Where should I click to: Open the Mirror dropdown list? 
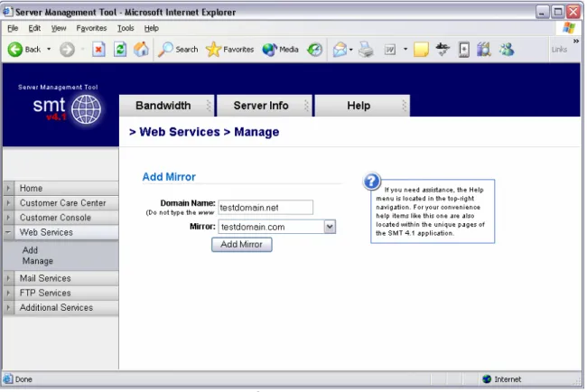point(330,227)
